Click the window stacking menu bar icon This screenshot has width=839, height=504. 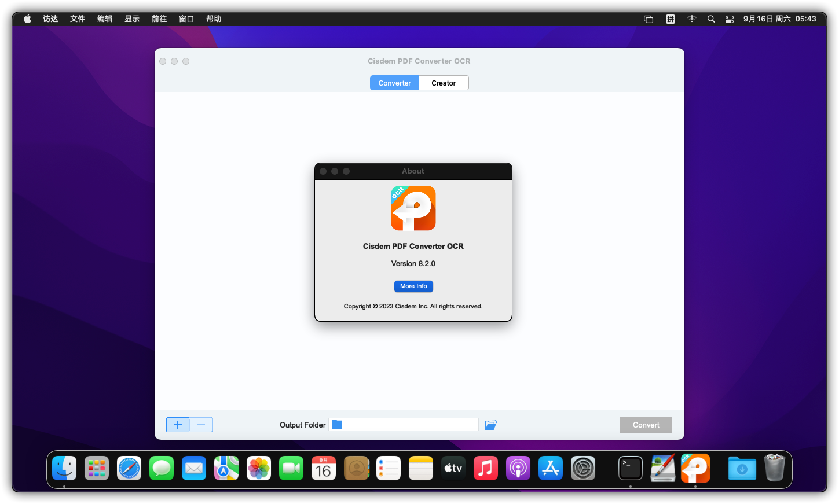pos(649,19)
